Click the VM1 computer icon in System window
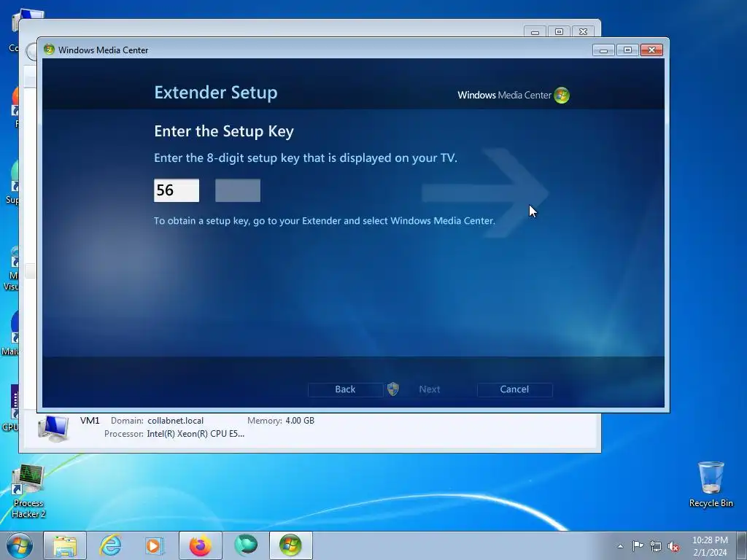 click(53, 428)
